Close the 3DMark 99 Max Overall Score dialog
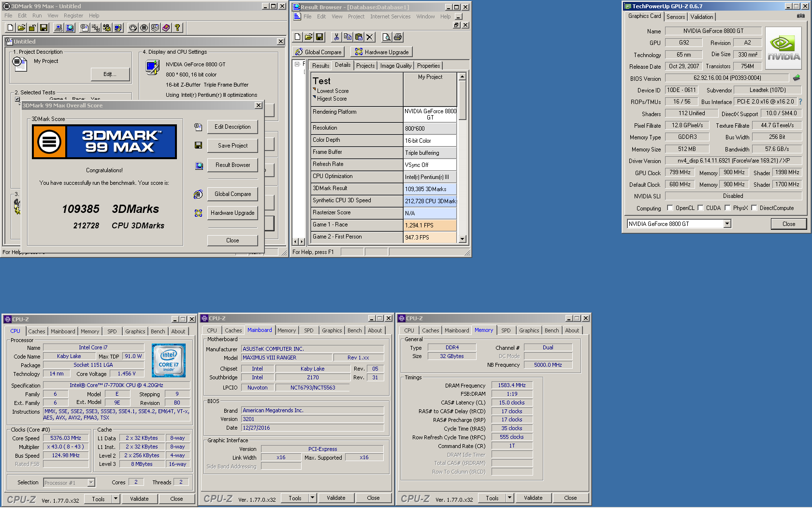This screenshot has height=508, width=812. click(x=259, y=105)
